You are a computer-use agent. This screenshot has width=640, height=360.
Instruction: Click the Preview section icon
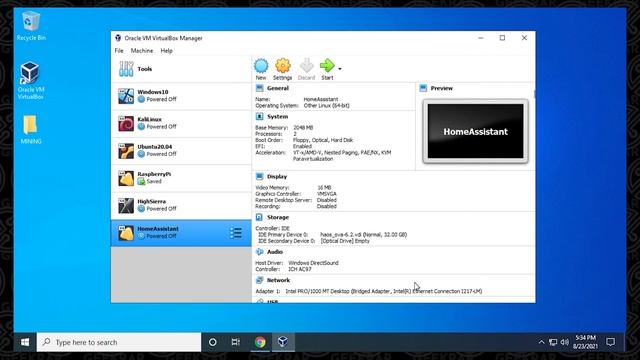click(x=423, y=88)
